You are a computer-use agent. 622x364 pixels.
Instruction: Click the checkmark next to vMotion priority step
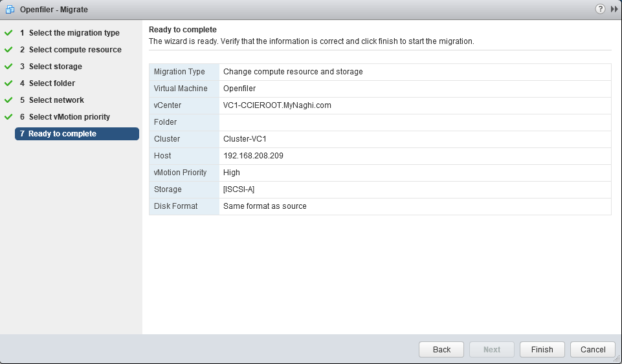click(x=8, y=117)
